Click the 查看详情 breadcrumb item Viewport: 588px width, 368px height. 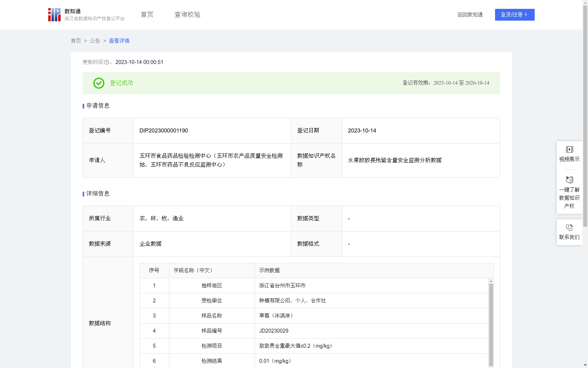pos(119,41)
